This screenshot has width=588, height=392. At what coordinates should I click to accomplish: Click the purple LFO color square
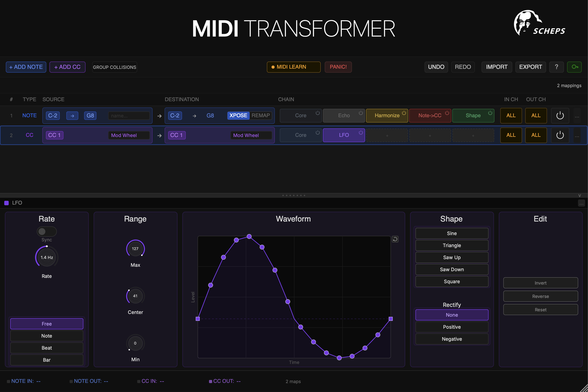pyautogui.click(x=6, y=203)
